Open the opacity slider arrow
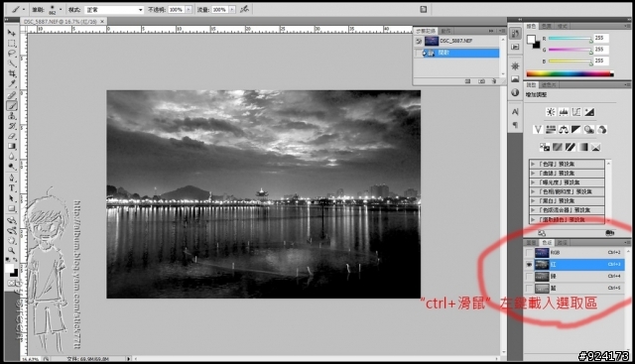The width and height of the screenshot is (635, 364). [x=189, y=9]
